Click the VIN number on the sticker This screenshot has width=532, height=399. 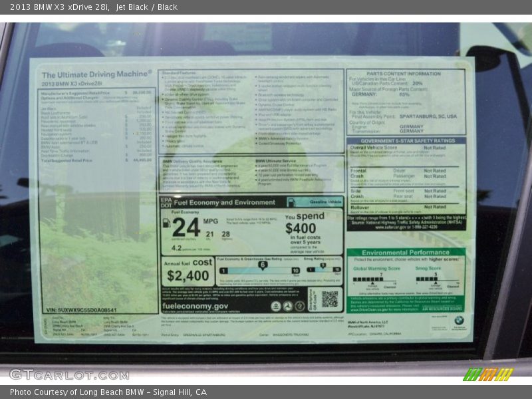[x=81, y=310]
